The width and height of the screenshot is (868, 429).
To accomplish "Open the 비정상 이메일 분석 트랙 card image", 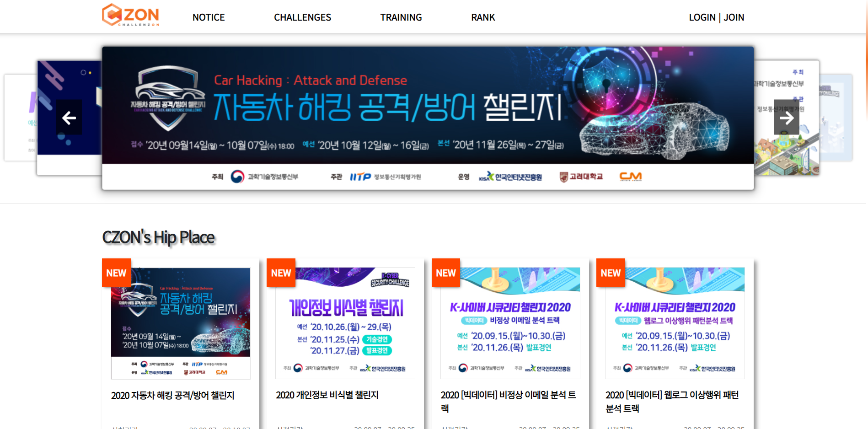I will 510,323.
